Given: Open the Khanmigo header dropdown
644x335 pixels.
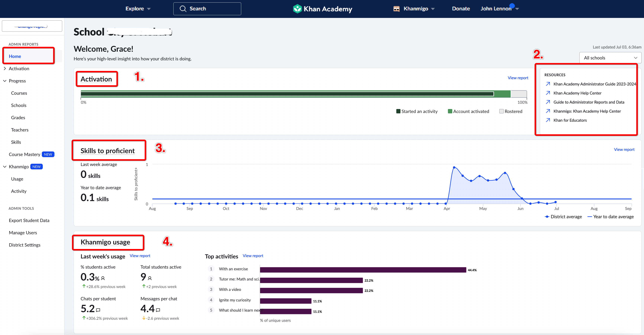Looking at the screenshot, I should pyautogui.click(x=419, y=9).
